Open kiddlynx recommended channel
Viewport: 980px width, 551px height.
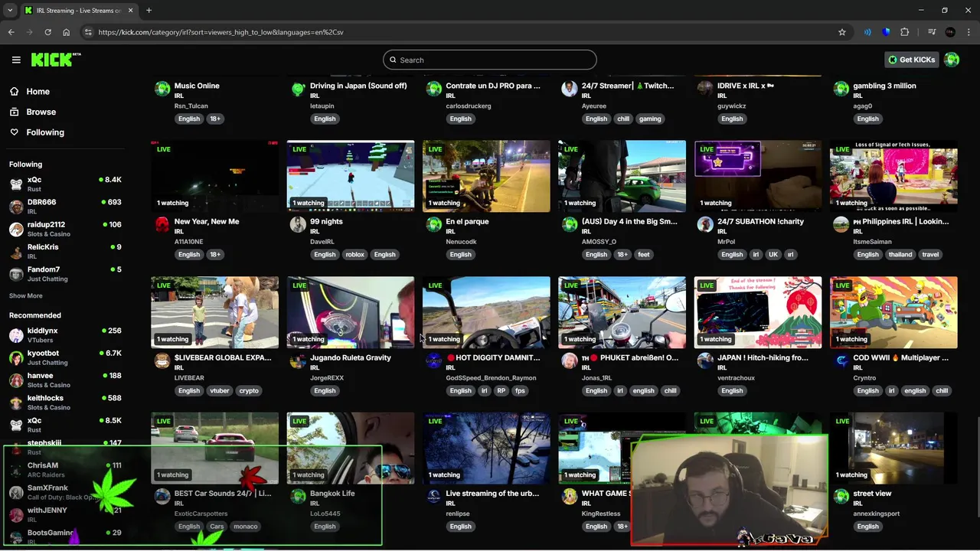point(65,335)
